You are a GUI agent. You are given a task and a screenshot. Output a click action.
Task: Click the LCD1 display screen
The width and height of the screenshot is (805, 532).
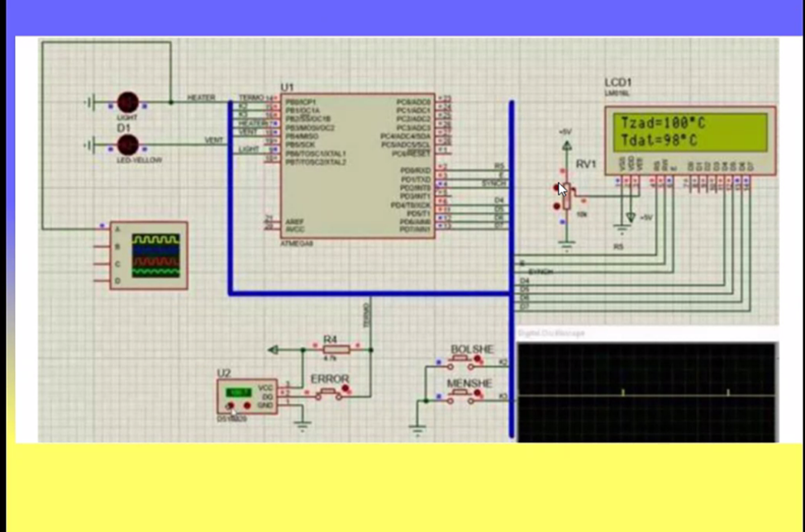point(689,132)
